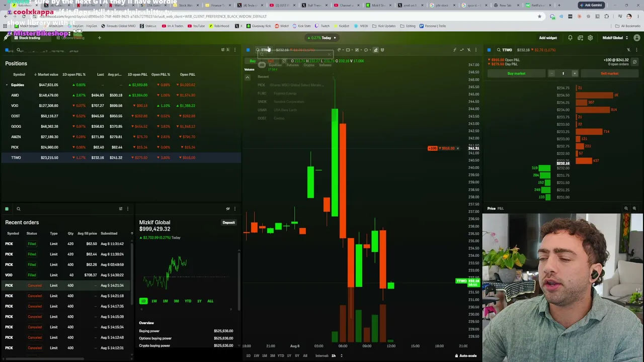
Task: Click the Sell market button
Action: (609, 73)
